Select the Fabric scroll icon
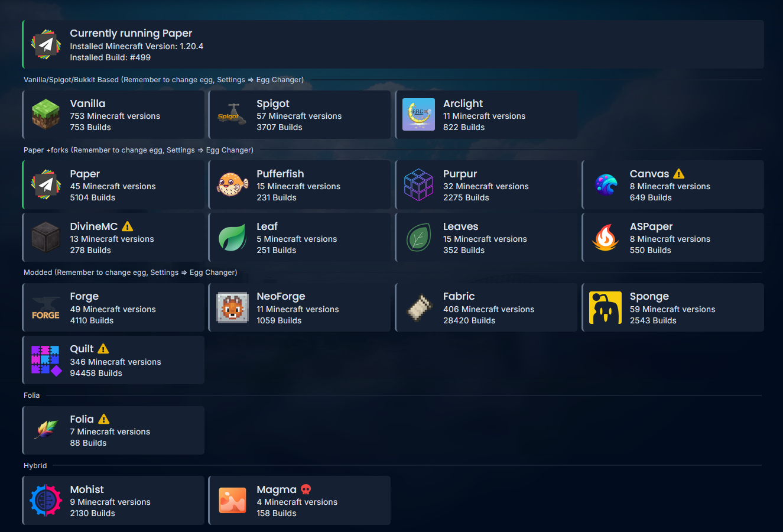 coord(418,307)
